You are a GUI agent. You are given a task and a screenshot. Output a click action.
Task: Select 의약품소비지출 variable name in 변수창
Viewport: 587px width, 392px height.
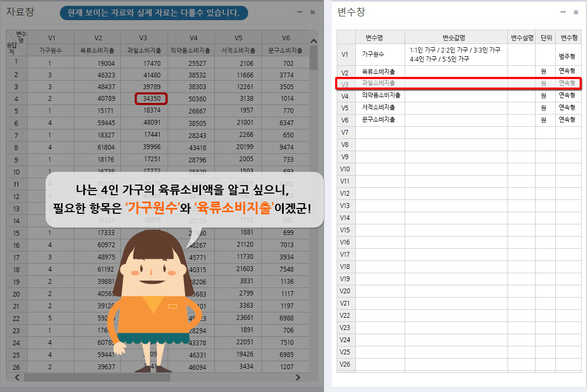point(381,95)
